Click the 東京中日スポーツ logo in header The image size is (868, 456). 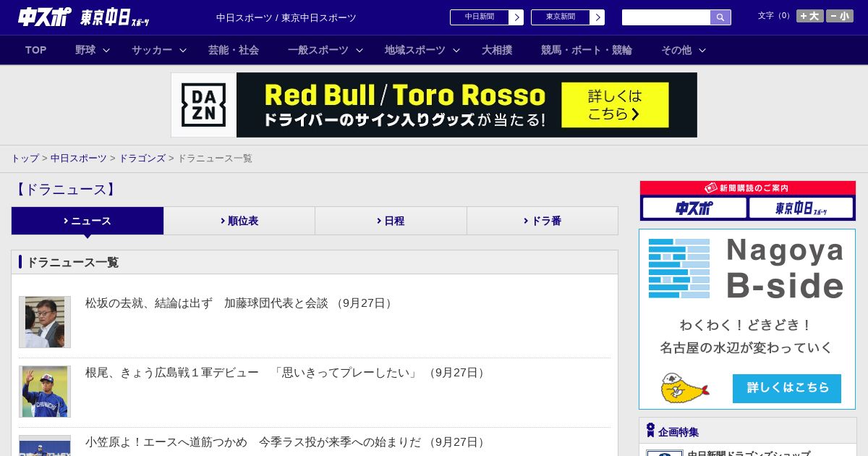pyautogui.click(x=115, y=18)
